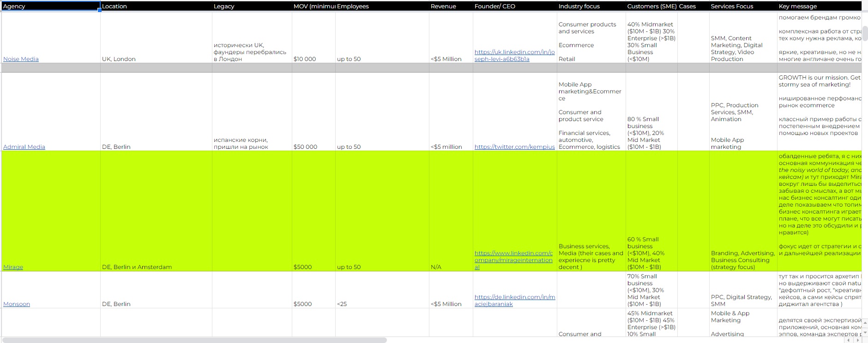Click the 'испанские корни, пришли на рынок' cell
Screen dimensions: 868x343
(252, 112)
